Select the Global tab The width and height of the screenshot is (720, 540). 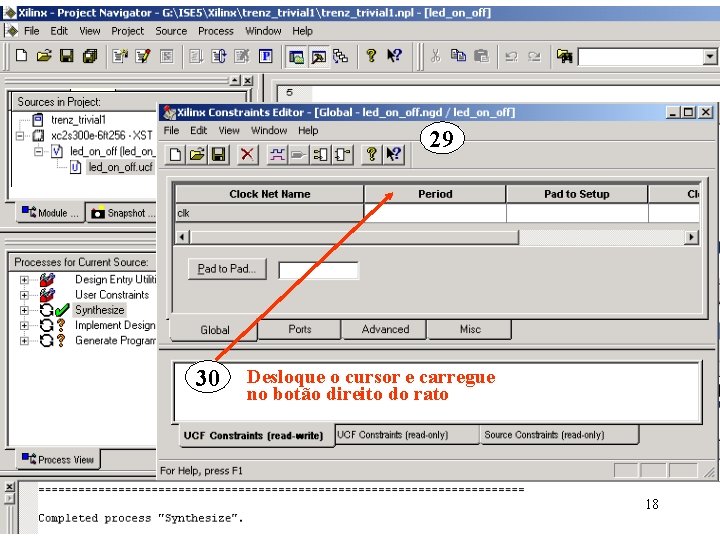[214, 330]
